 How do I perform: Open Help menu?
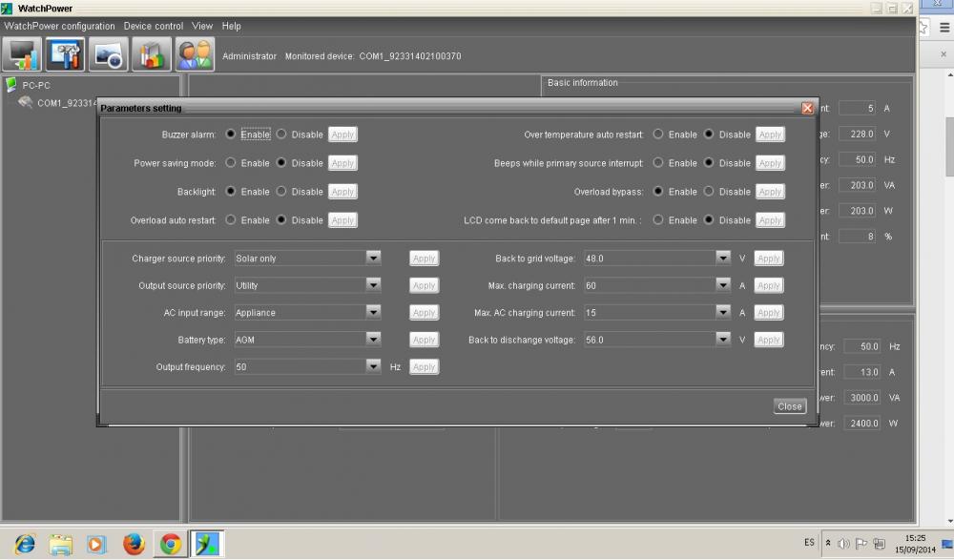pyautogui.click(x=231, y=26)
